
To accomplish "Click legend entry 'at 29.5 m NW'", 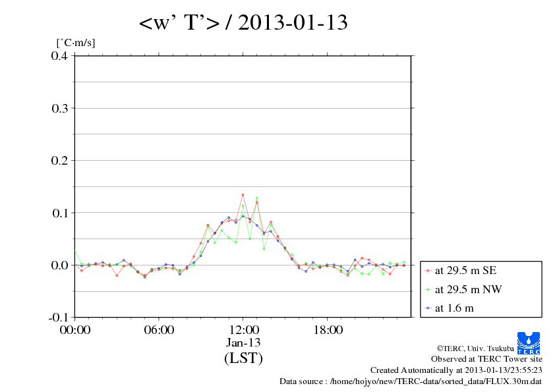I will coord(468,289).
